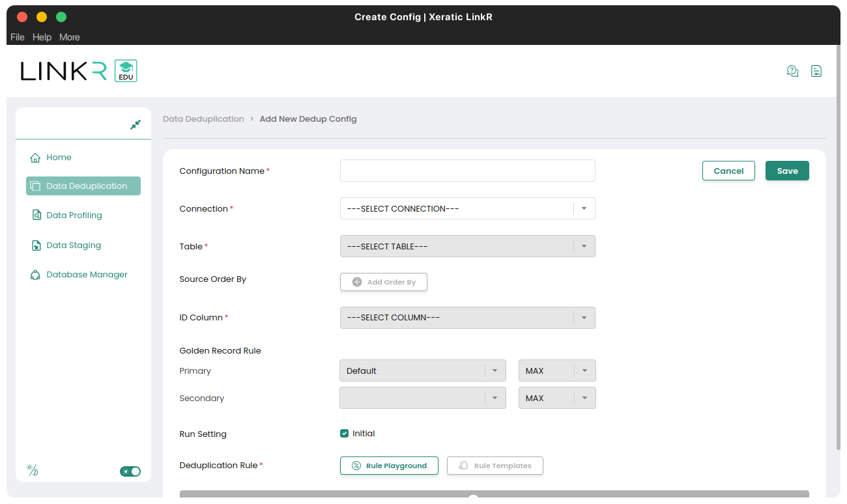The height and width of the screenshot is (504, 847).
Task: Collapse the sidebar with the arrows icon
Action: tap(136, 124)
